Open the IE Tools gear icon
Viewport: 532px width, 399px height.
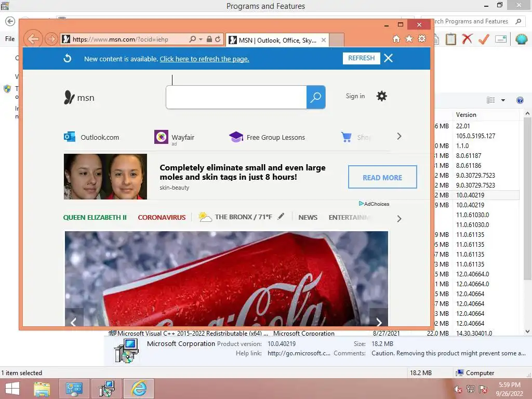coord(422,38)
